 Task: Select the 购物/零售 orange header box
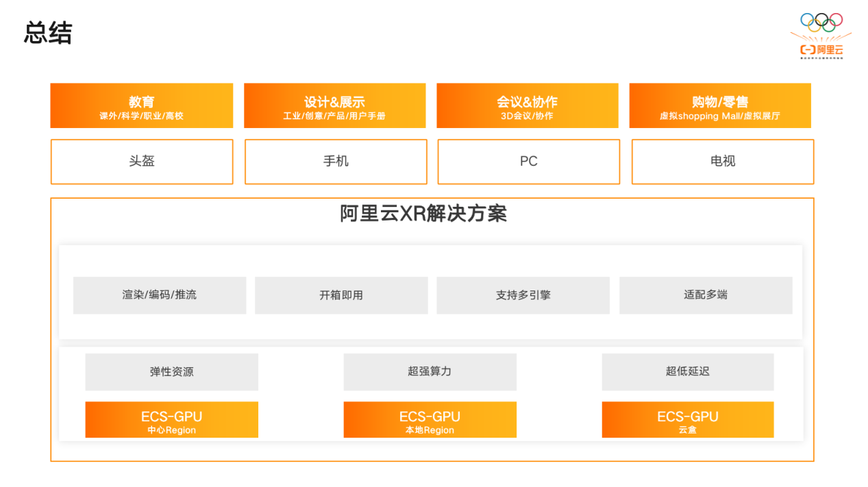coord(720,105)
